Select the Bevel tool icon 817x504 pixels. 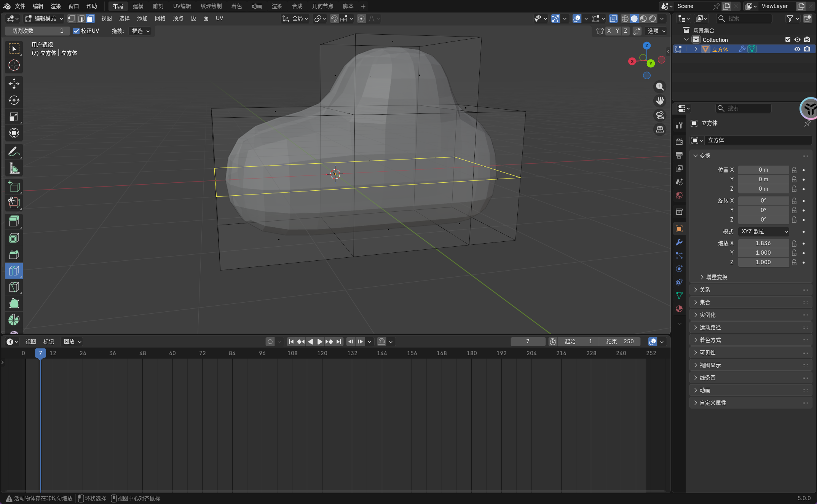tap(14, 254)
